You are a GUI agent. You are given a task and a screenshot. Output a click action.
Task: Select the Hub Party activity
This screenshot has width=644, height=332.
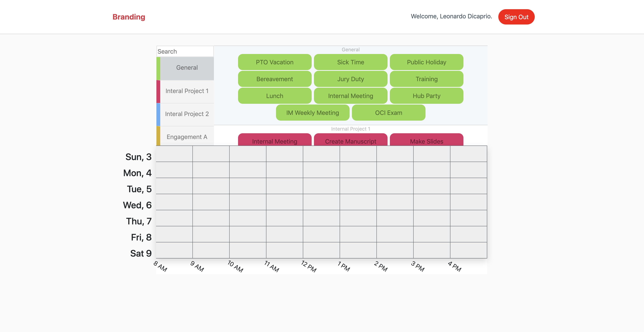(x=426, y=96)
